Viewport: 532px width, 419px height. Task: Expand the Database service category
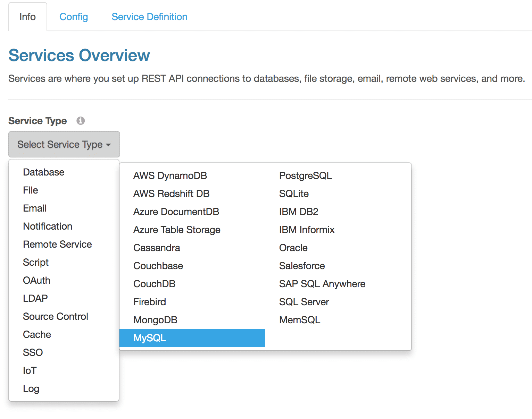(44, 172)
